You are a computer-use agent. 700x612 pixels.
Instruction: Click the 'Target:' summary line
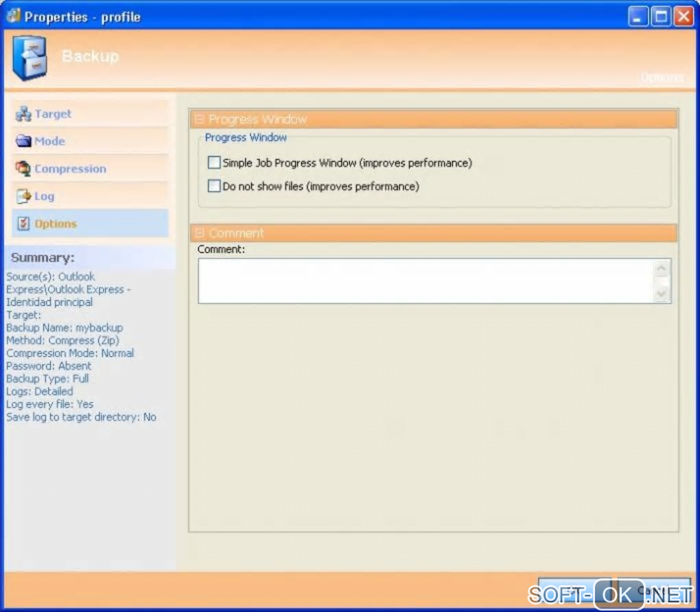click(23, 315)
